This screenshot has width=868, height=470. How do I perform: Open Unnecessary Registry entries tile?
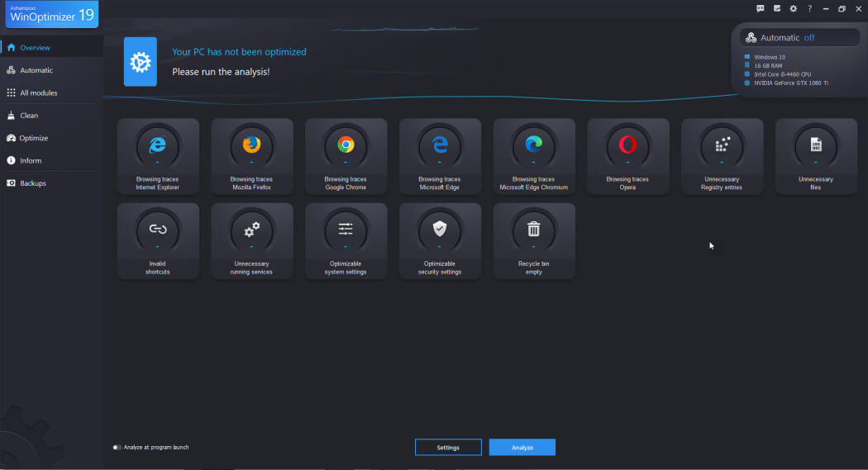pos(723,156)
